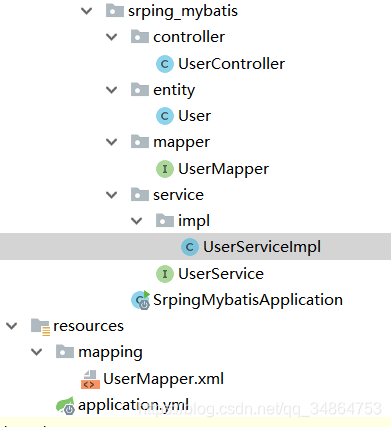This screenshot has height=427, width=391.
Task: Select the SrpingMybatisApplication class name
Action: point(248,300)
